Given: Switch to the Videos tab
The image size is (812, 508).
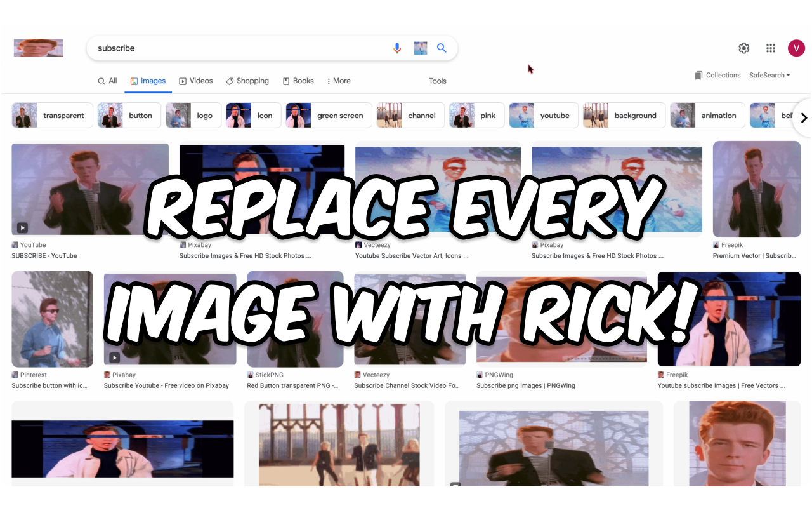Looking at the screenshot, I should 195,81.
